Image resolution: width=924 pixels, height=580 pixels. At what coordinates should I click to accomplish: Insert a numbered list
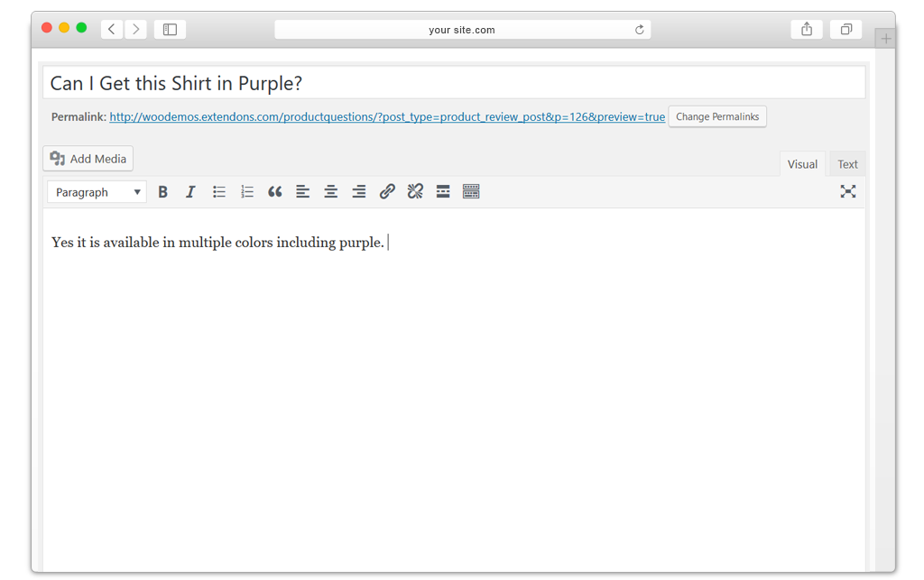coord(247,192)
